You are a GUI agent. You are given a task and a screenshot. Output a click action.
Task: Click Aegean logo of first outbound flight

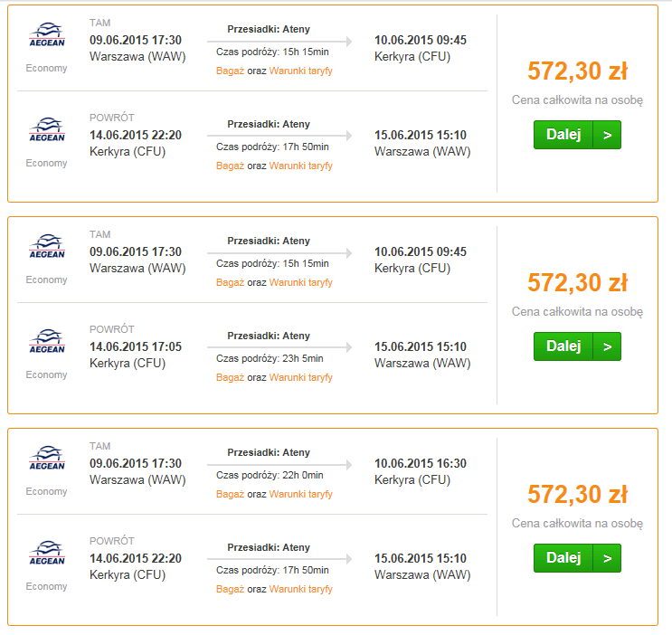[47, 34]
